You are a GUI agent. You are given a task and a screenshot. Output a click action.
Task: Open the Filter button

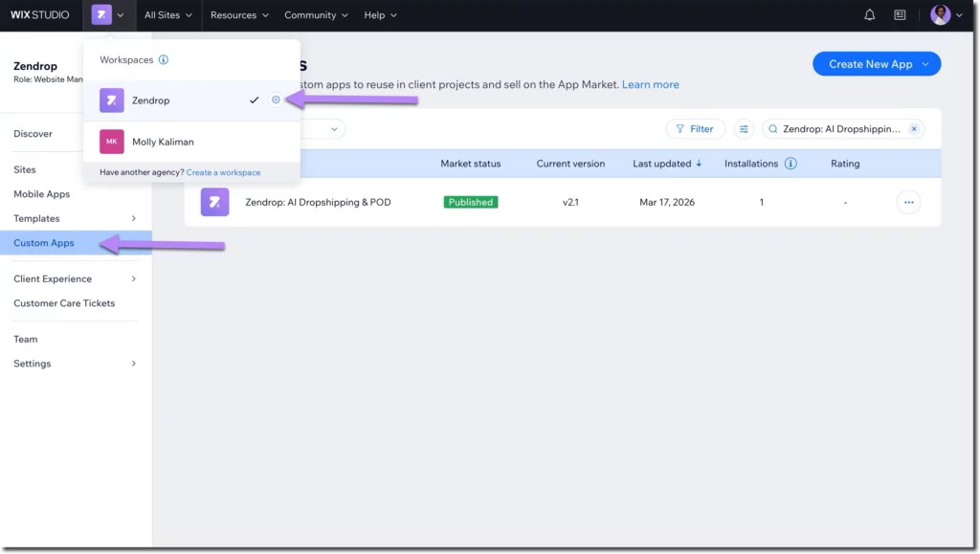[695, 128]
